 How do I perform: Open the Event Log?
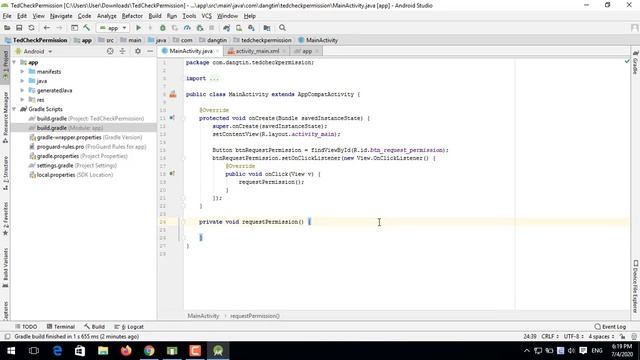610,327
